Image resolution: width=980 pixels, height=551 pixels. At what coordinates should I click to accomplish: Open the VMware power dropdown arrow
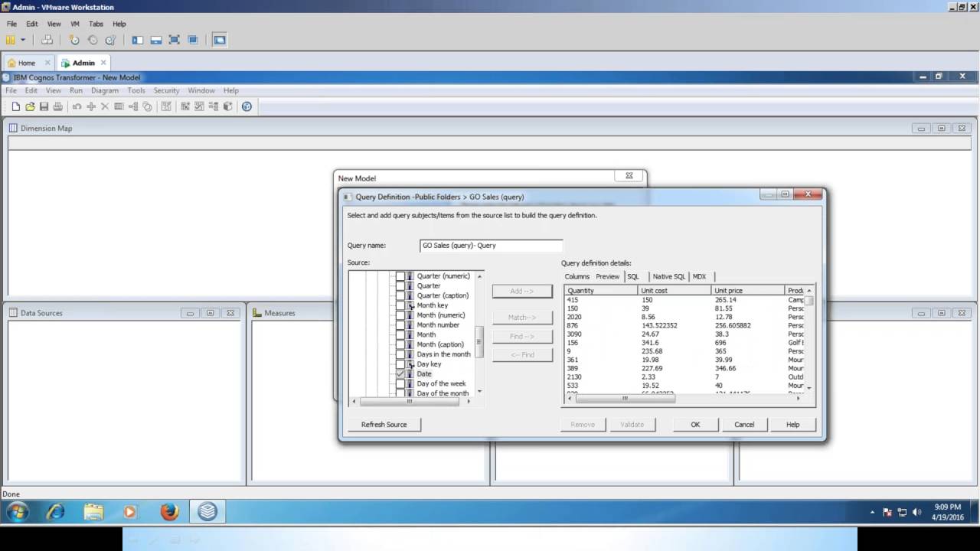pos(23,40)
